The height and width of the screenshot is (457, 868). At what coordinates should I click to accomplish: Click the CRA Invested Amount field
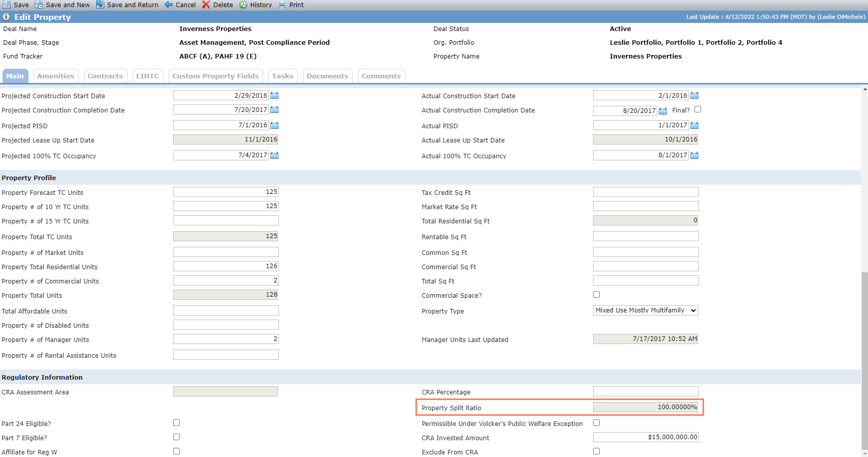click(646, 437)
